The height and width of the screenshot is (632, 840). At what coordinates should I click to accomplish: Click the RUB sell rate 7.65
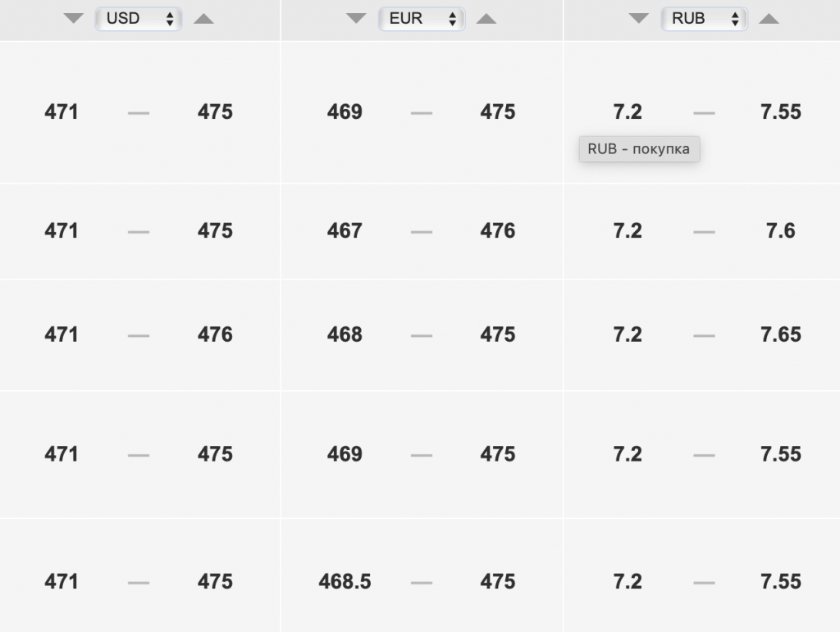781,334
